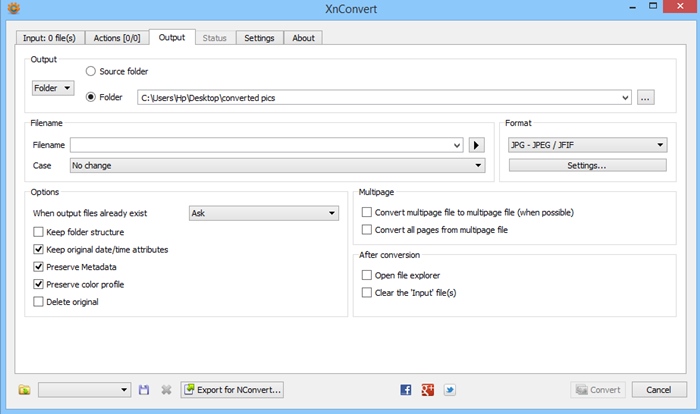The image size is (700, 414).
Task: Enable Keep folder structure checkbox
Action: (38, 232)
